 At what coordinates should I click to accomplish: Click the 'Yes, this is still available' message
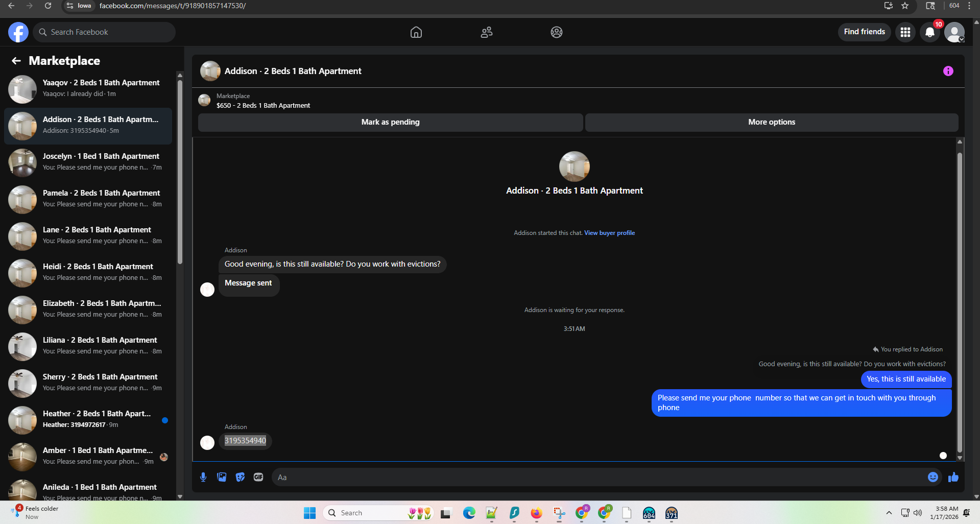906,379
